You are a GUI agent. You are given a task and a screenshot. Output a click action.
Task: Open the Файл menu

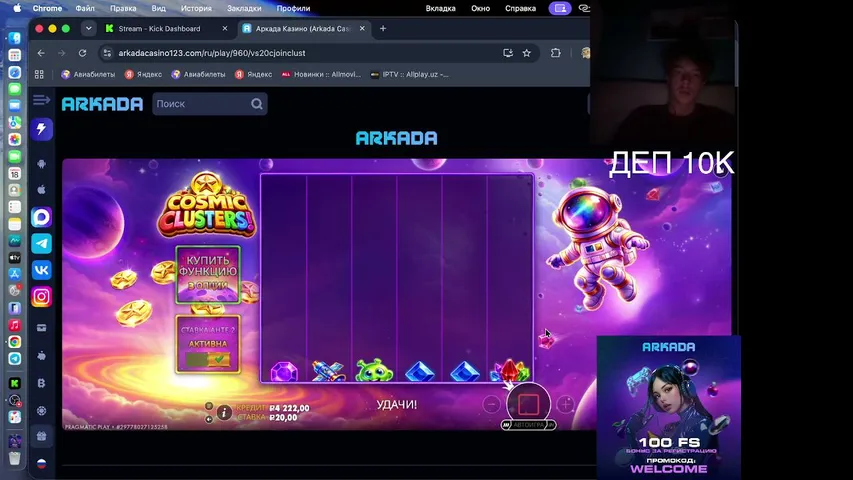point(85,8)
